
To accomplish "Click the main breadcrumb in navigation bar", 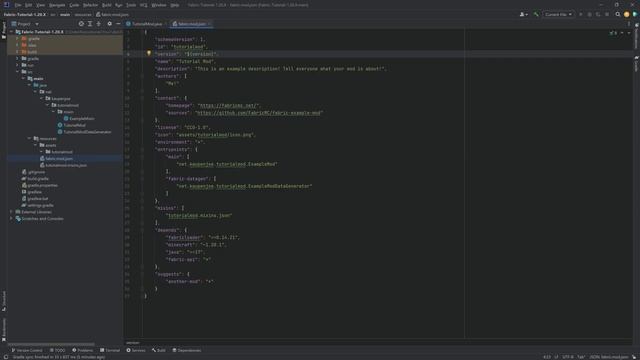I will click(65, 14).
